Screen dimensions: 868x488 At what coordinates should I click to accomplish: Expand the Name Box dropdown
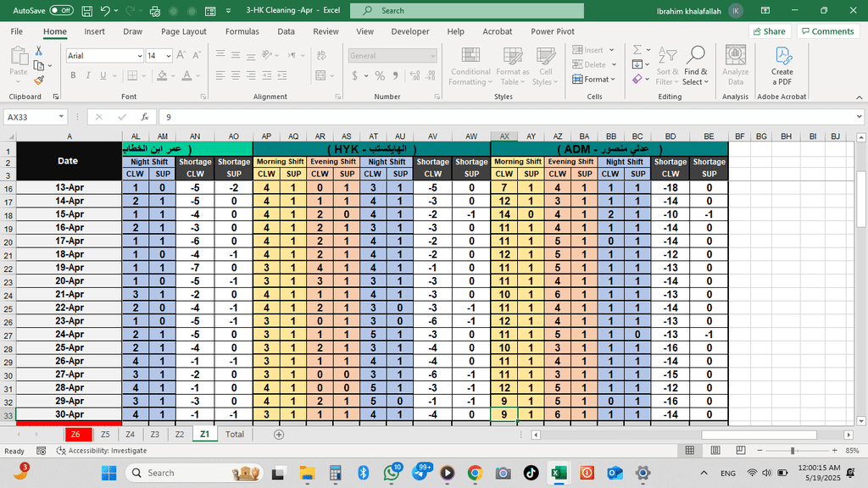click(61, 117)
